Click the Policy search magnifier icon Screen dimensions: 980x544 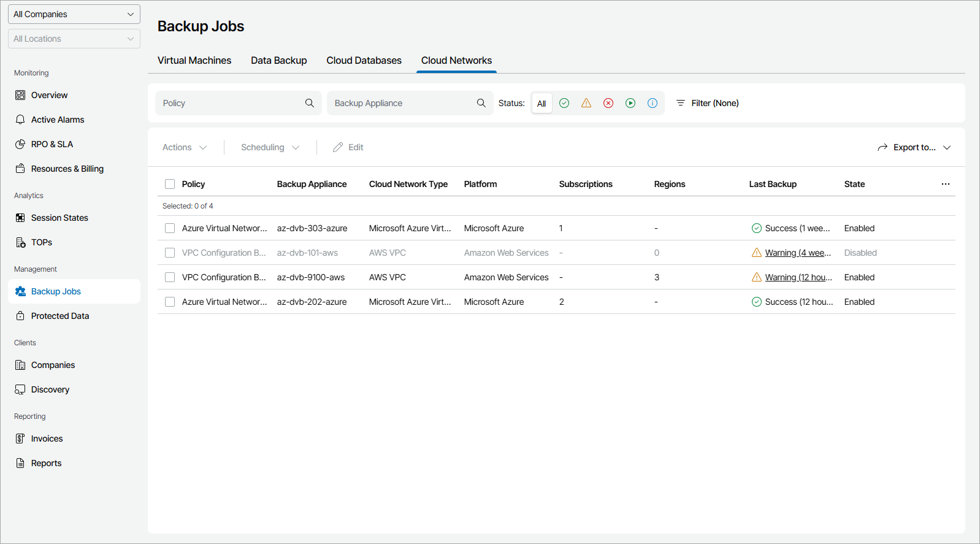pyautogui.click(x=310, y=103)
